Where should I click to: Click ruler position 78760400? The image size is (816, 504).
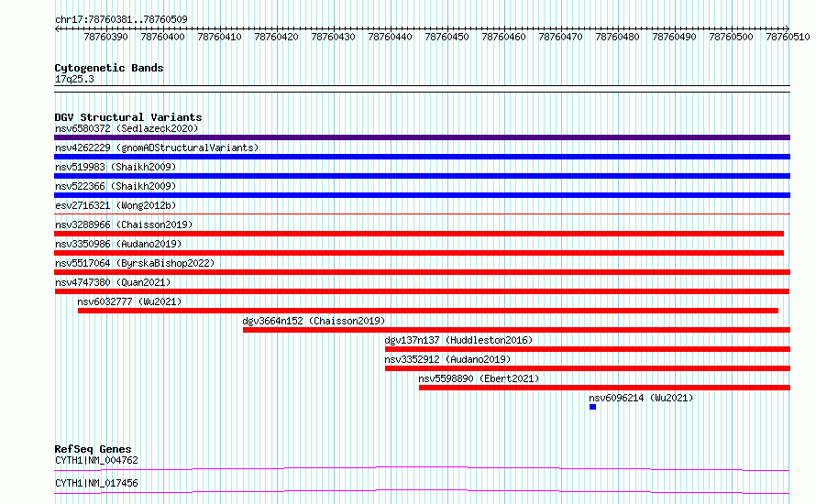(x=162, y=37)
